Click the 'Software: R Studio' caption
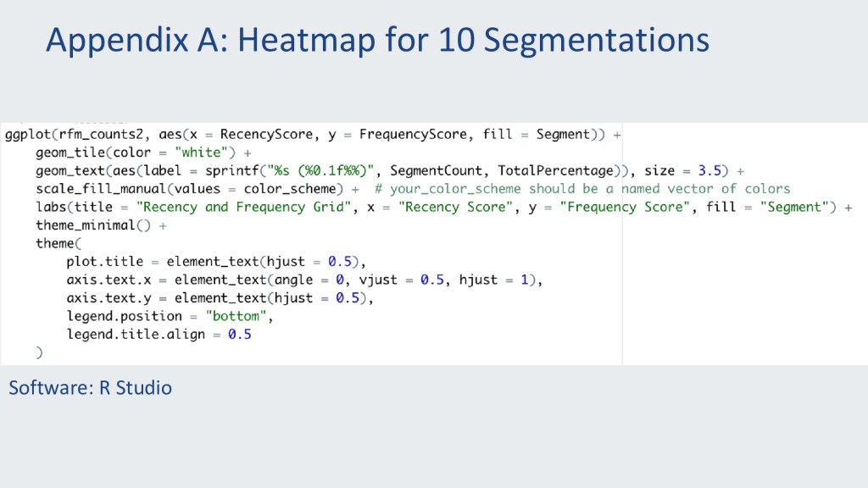868x488 pixels. [x=90, y=388]
